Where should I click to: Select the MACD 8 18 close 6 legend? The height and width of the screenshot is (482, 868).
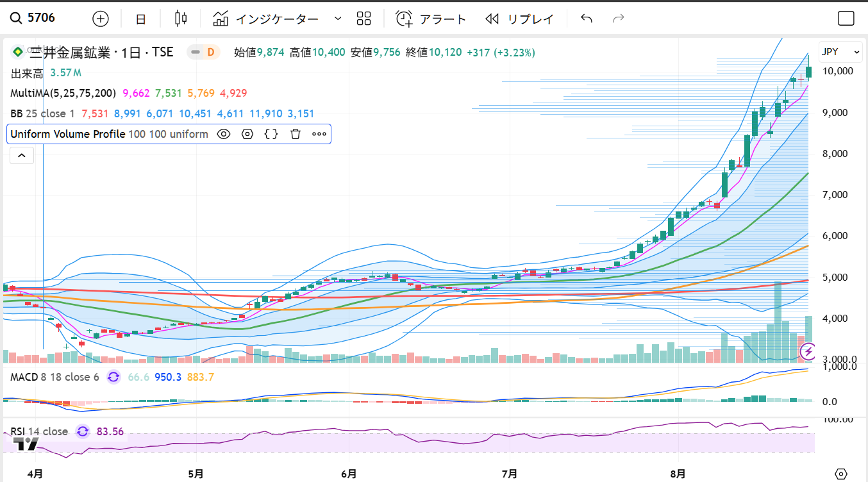click(x=54, y=377)
